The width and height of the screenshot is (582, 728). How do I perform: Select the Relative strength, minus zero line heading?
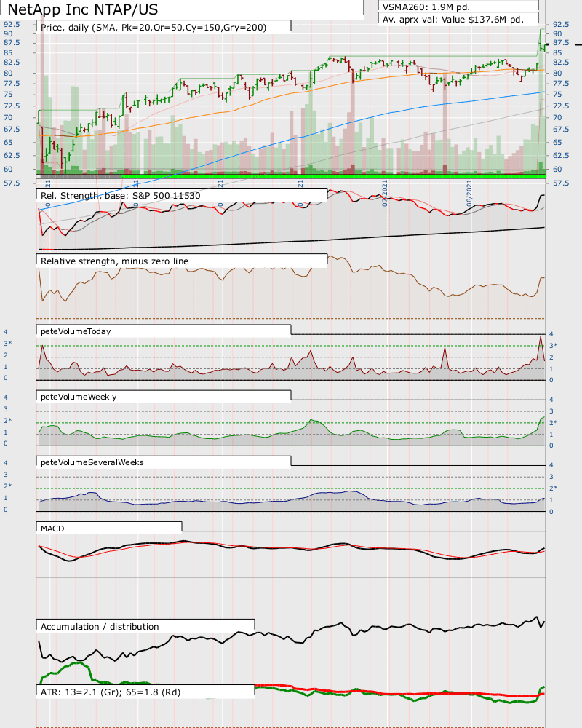(115, 261)
